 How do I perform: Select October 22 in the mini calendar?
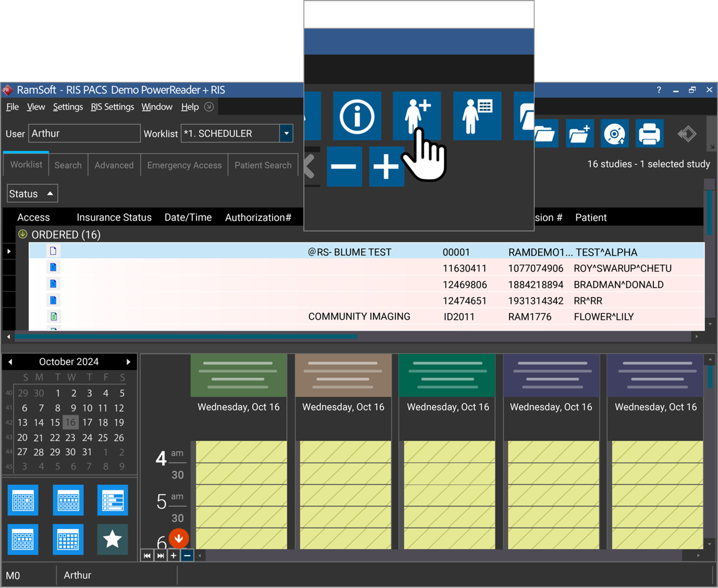[x=55, y=437]
